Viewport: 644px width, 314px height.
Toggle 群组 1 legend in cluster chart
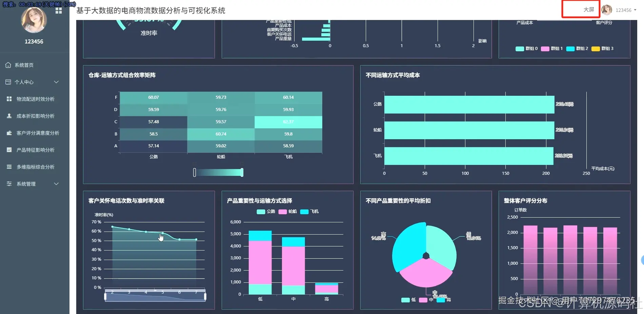click(x=552, y=49)
